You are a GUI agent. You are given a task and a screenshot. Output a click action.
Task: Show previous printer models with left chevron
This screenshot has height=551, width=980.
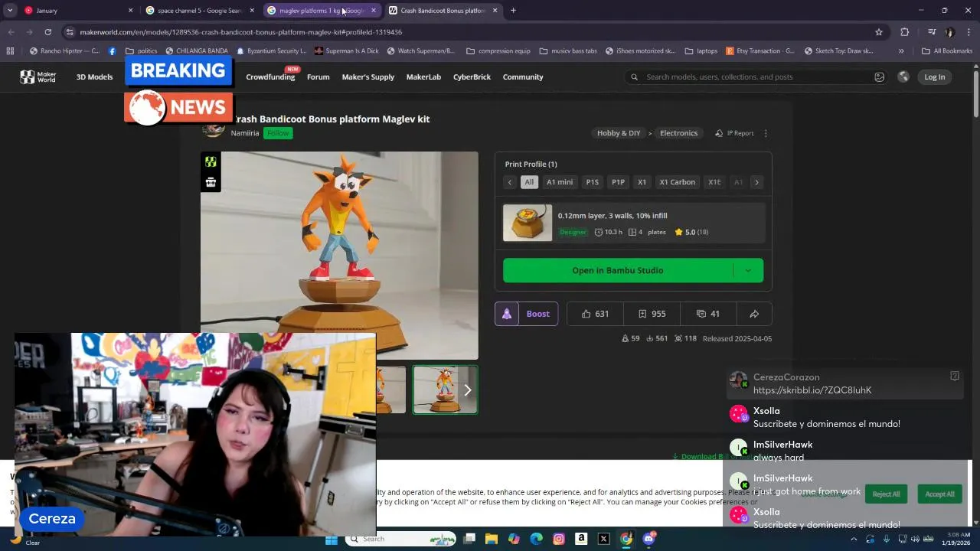point(510,182)
